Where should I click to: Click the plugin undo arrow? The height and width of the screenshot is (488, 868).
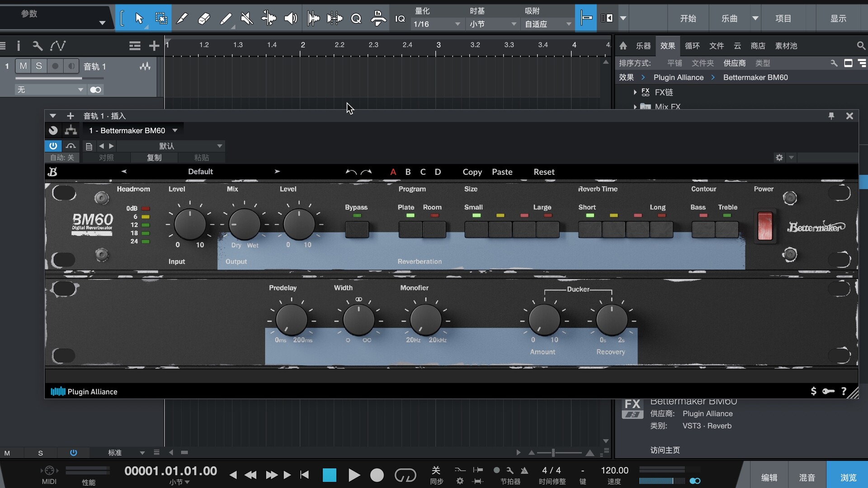[351, 172]
